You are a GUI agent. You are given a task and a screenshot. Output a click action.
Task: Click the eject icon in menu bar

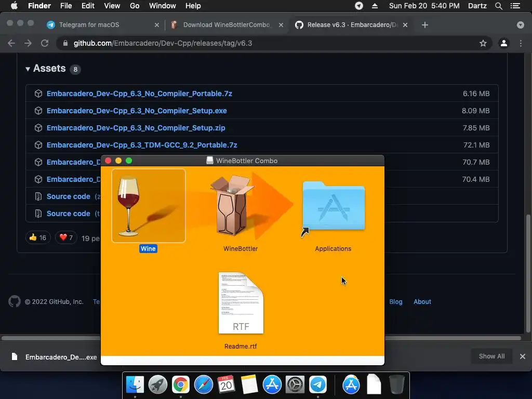click(x=375, y=6)
